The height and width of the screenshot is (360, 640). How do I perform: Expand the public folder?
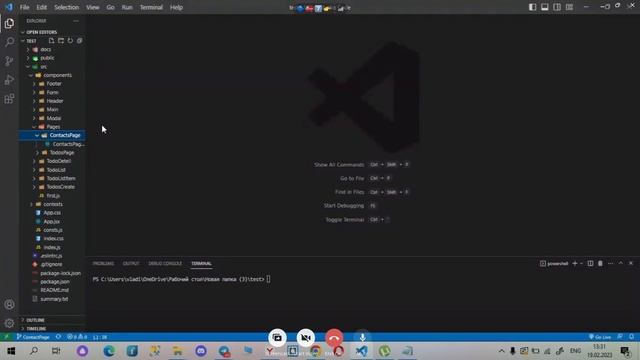pyautogui.click(x=52, y=58)
